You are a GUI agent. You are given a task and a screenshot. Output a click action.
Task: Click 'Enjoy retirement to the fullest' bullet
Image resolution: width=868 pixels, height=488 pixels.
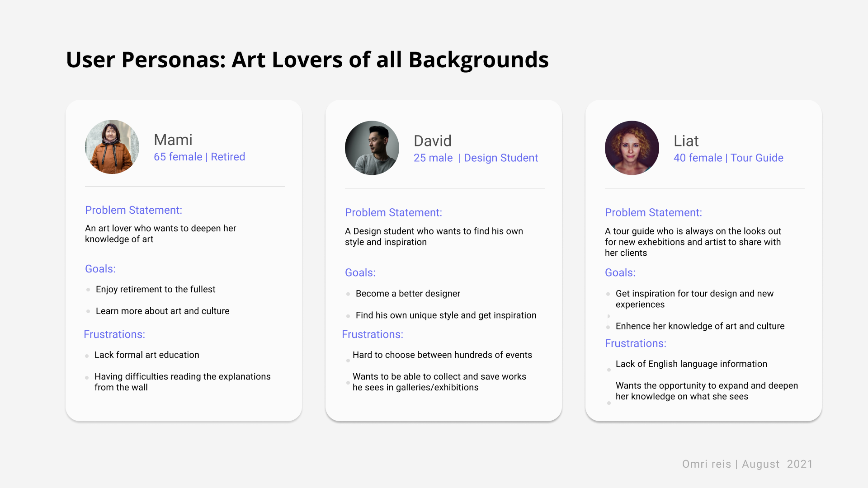(x=156, y=289)
